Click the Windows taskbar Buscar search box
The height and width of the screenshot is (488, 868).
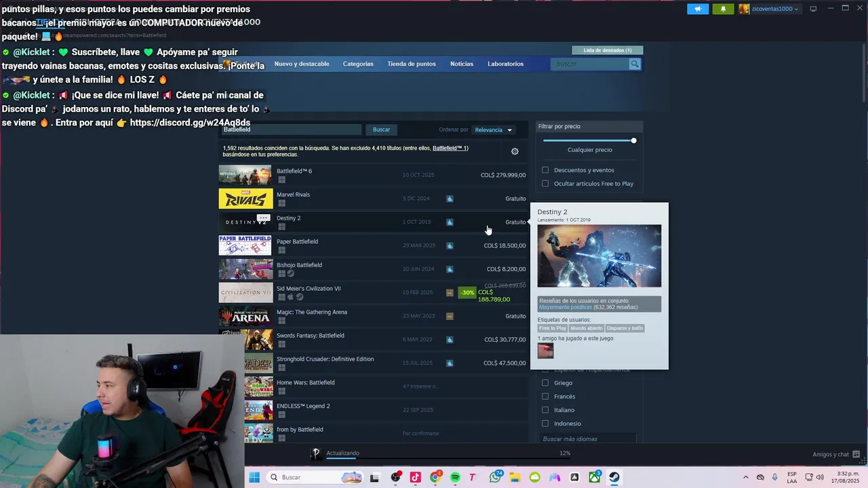click(x=315, y=477)
